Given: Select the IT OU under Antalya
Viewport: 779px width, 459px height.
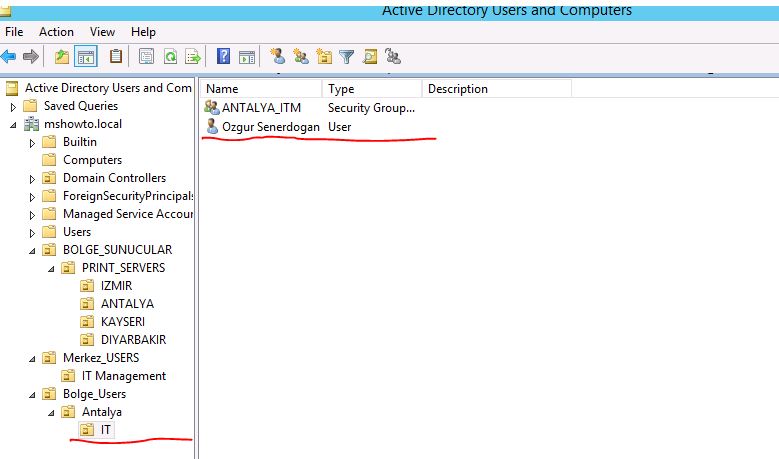Looking at the screenshot, I should (105, 430).
